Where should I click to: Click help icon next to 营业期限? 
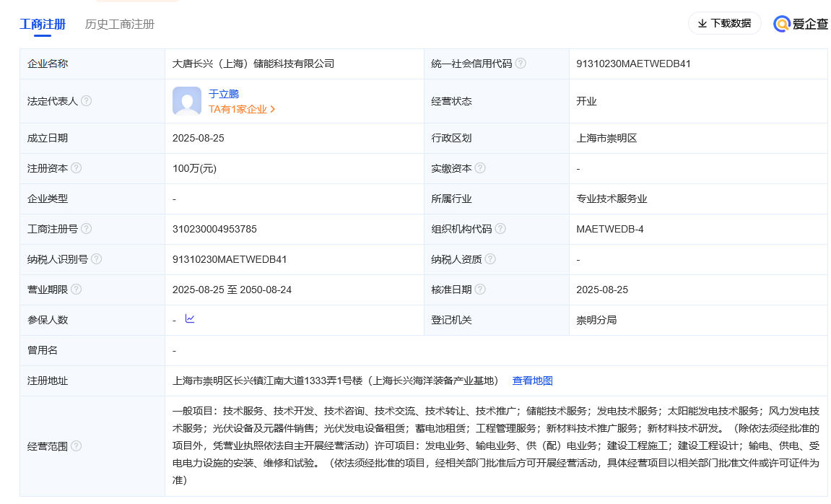point(77,290)
